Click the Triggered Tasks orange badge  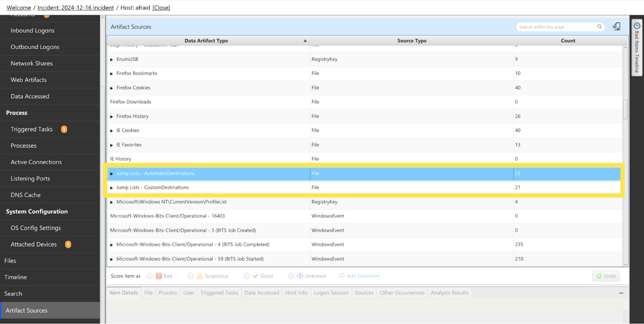click(64, 129)
